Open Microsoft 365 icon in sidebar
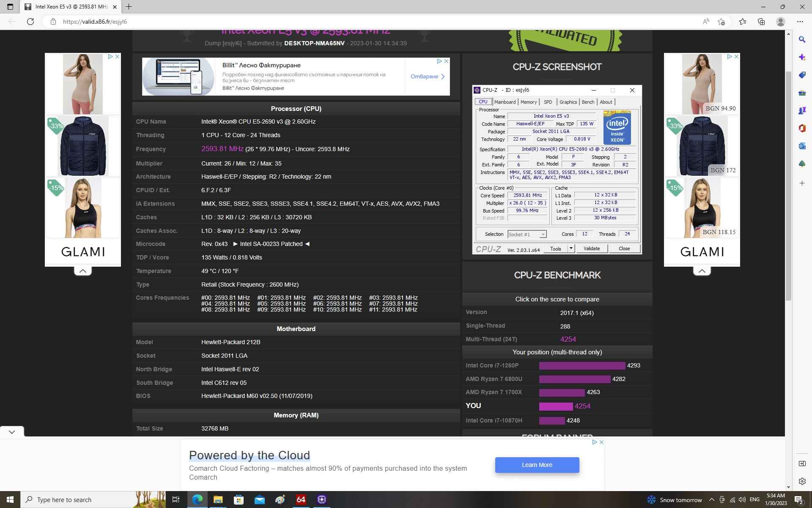This screenshot has height=508, width=812. click(802, 128)
